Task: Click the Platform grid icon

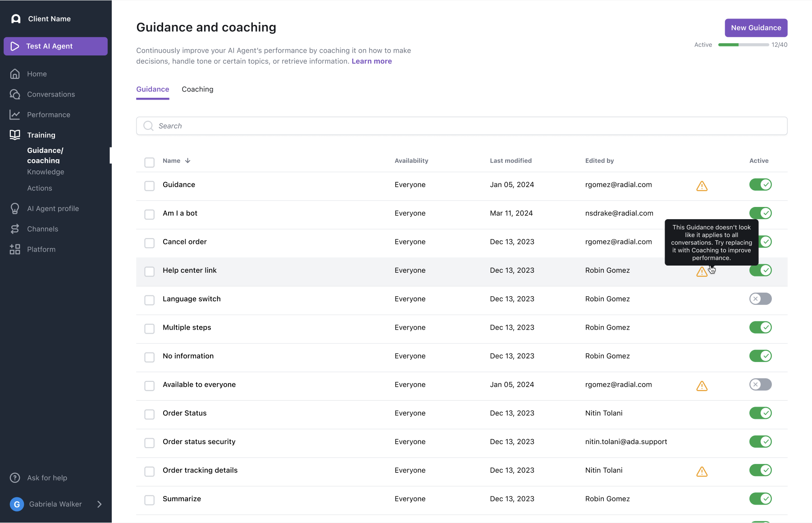Action: pos(15,249)
